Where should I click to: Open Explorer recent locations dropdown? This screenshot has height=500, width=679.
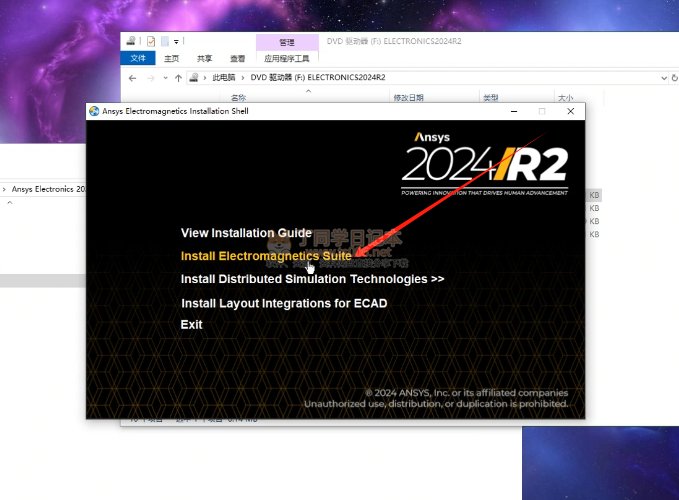point(165,78)
